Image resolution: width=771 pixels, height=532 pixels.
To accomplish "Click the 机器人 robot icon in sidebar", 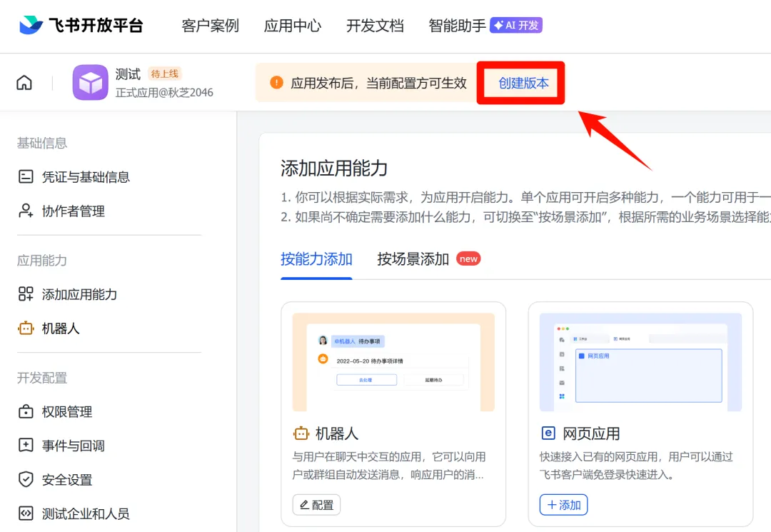I will click(x=26, y=328).
